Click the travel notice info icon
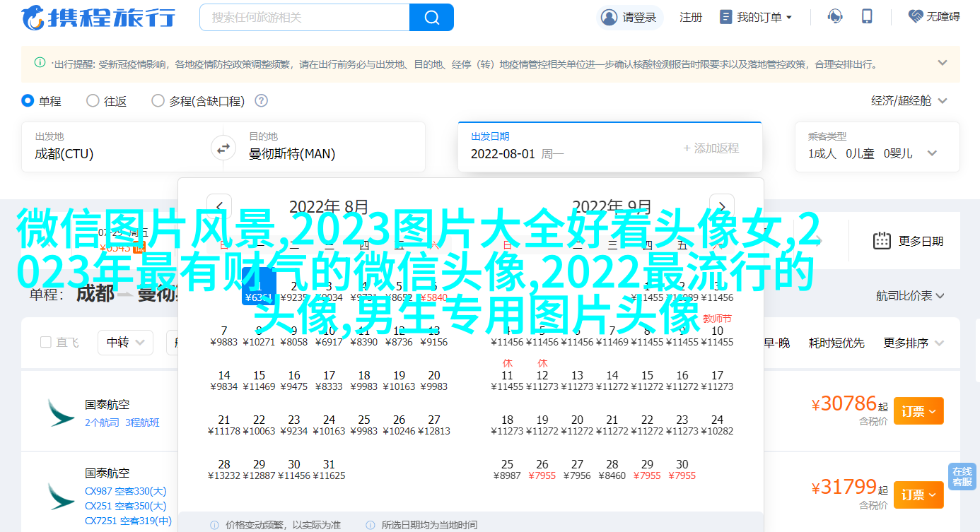This screenshot has width=980, height=532. pyautogui.click(x=40, y=63)
